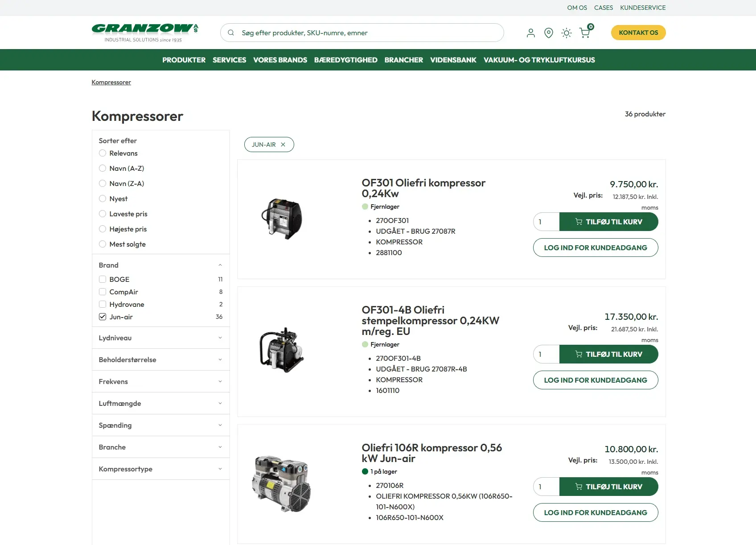Viewport: 756px width, 545px height.
Task: Click the KONTAKT OS button
Action: (638, 33)
